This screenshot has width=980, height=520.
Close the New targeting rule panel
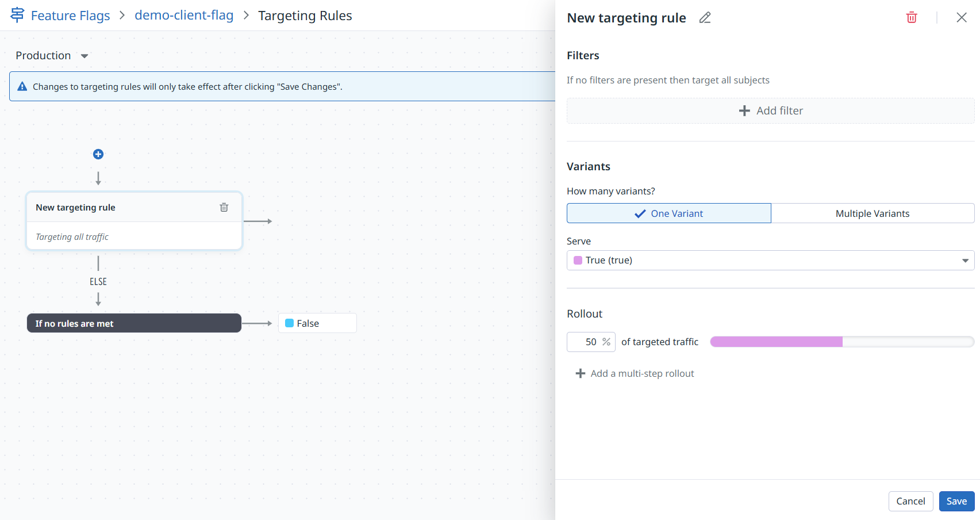coord(961,18)
